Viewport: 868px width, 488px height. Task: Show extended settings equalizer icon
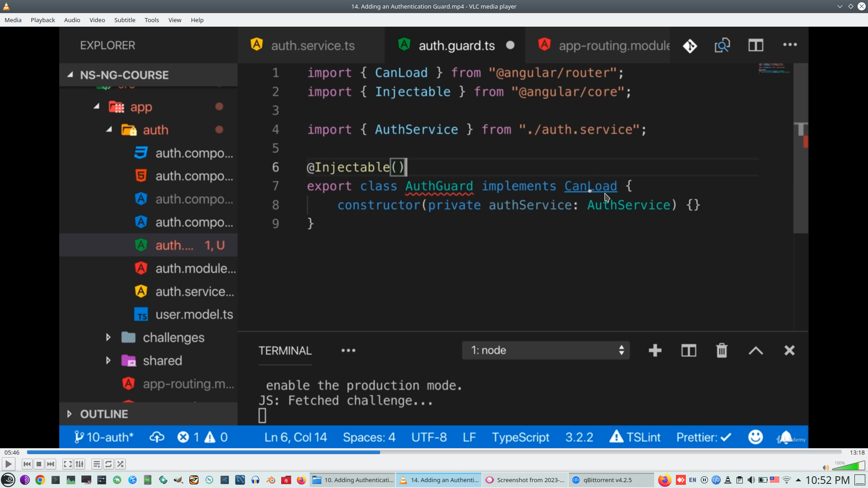80,464
